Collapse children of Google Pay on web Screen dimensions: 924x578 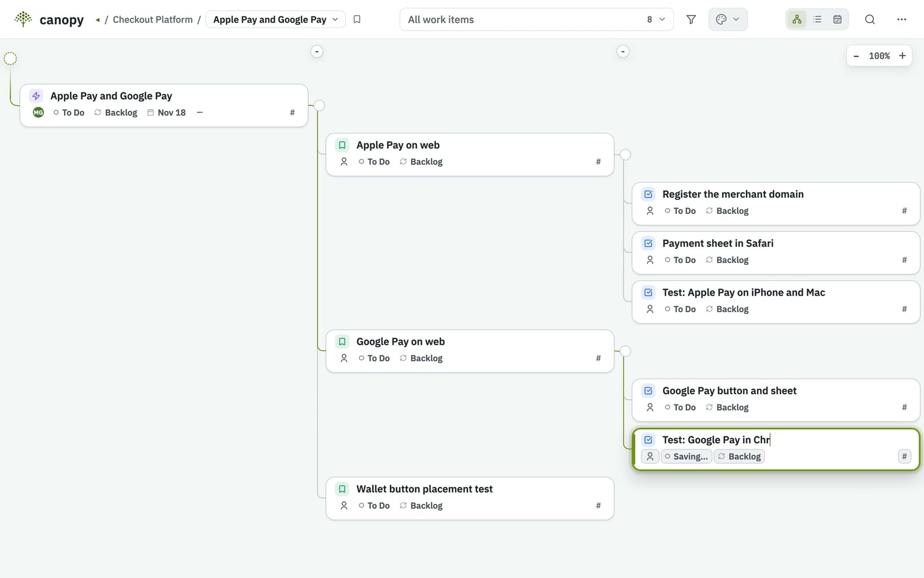coord(625,351)
